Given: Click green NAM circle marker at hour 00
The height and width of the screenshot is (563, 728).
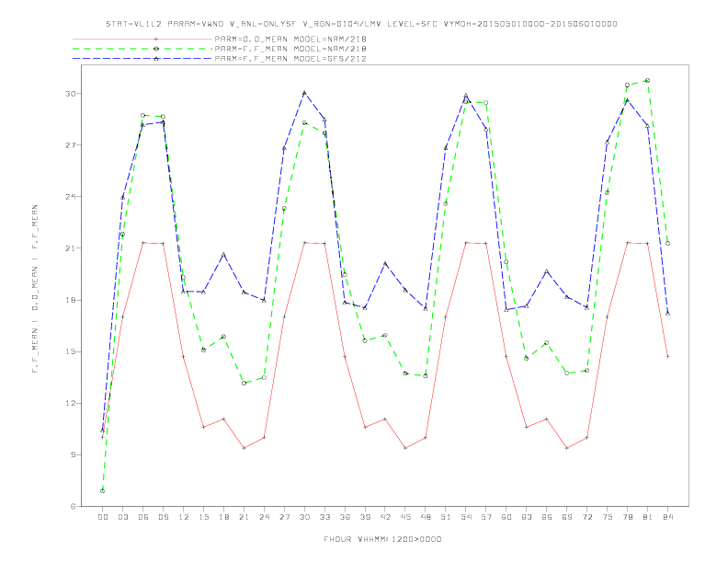Looking at the screenshot, I should 103,491.
